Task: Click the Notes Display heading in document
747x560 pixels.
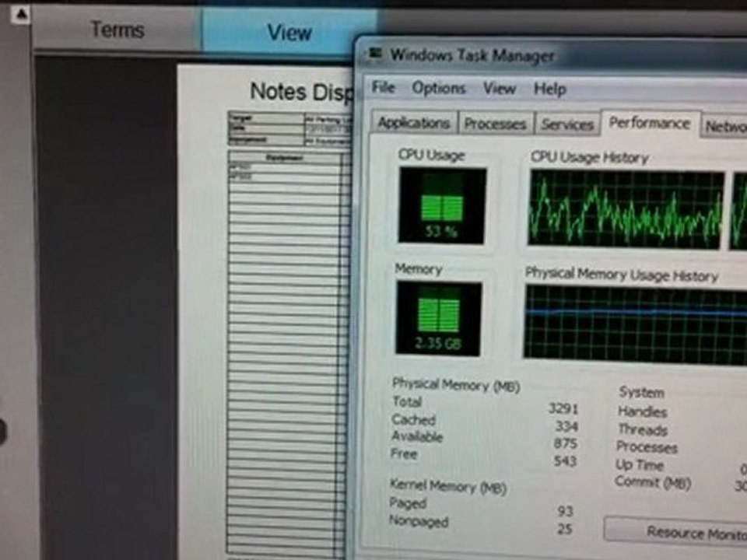Action: (301, 92)
